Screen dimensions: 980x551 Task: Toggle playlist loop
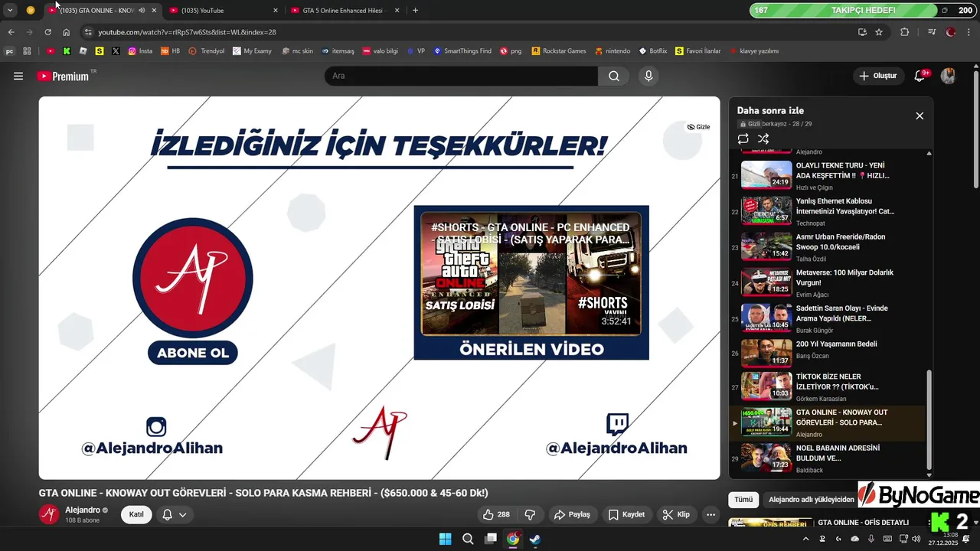(743, 139)
